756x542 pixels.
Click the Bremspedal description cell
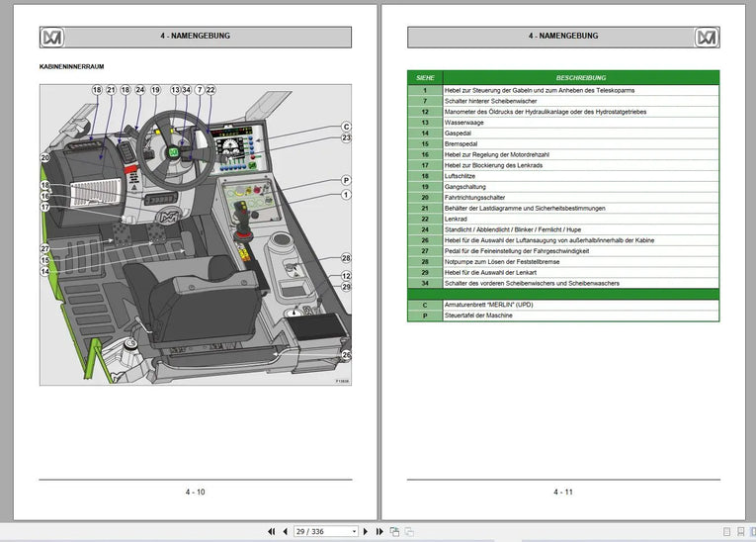581,143
